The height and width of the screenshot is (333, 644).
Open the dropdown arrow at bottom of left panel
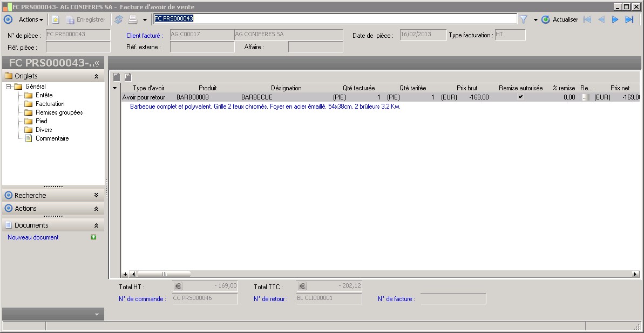point(97,315)
